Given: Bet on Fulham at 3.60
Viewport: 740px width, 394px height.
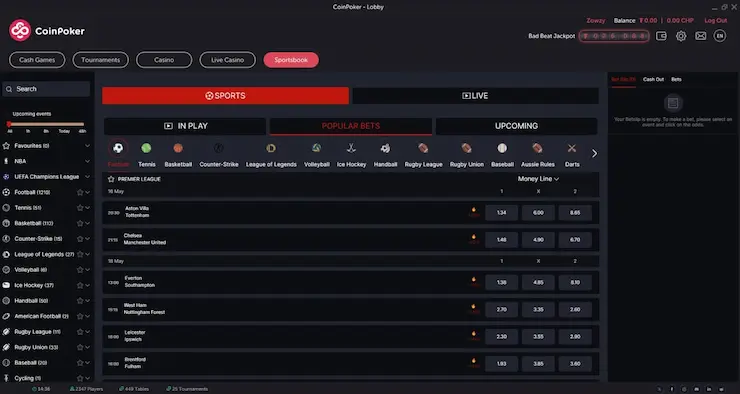Looking at the screenshot, I should coord(575,364).
